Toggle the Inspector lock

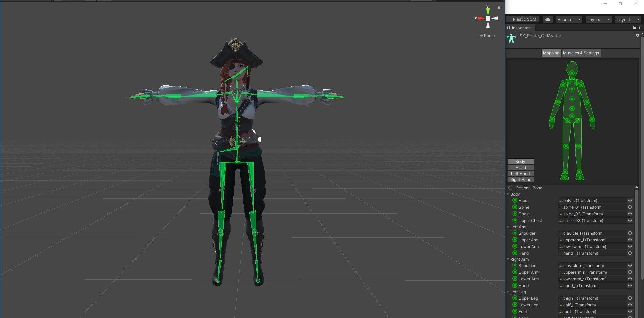(634, 28)
